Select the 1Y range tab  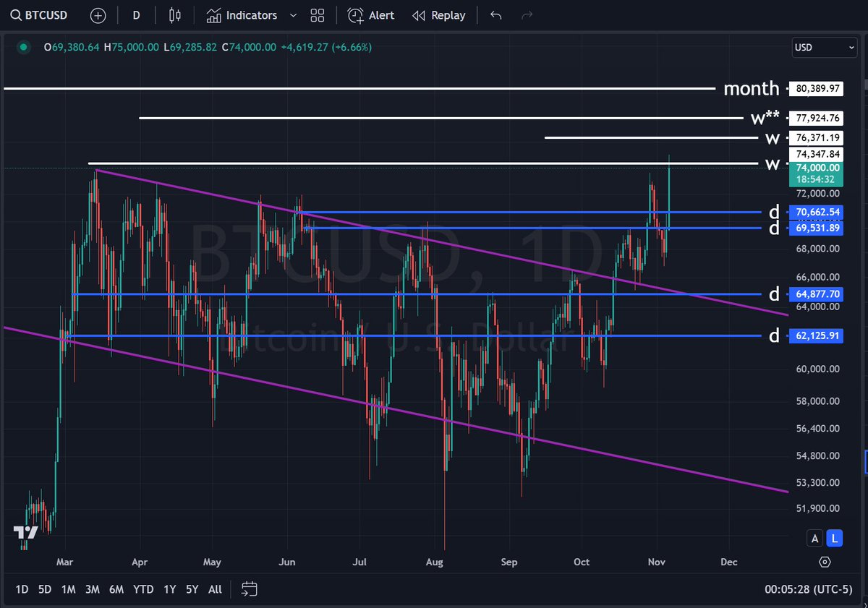click(x=169, y=589)
